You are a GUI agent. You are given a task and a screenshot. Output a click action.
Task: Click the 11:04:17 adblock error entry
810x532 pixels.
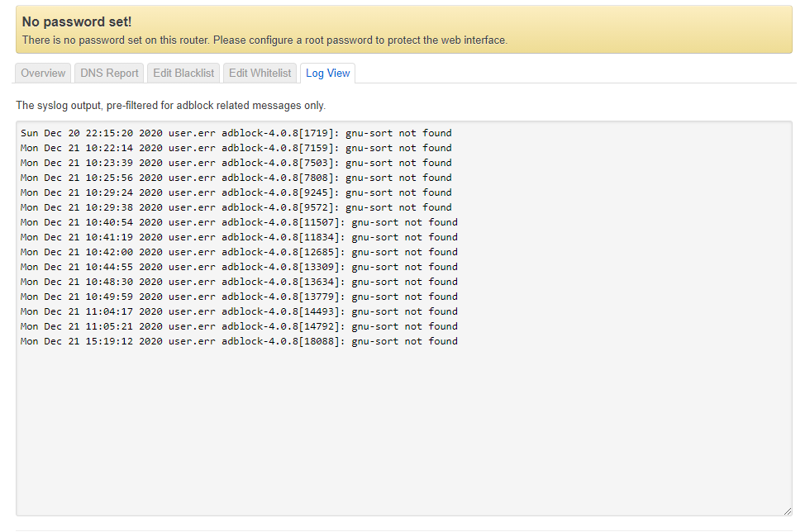[x=239, y=311]
